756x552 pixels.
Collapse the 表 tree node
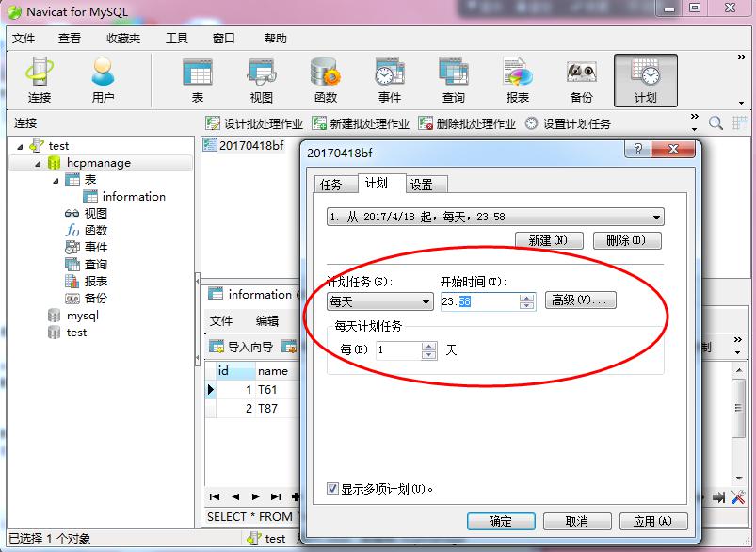click(x=56, y=181)
